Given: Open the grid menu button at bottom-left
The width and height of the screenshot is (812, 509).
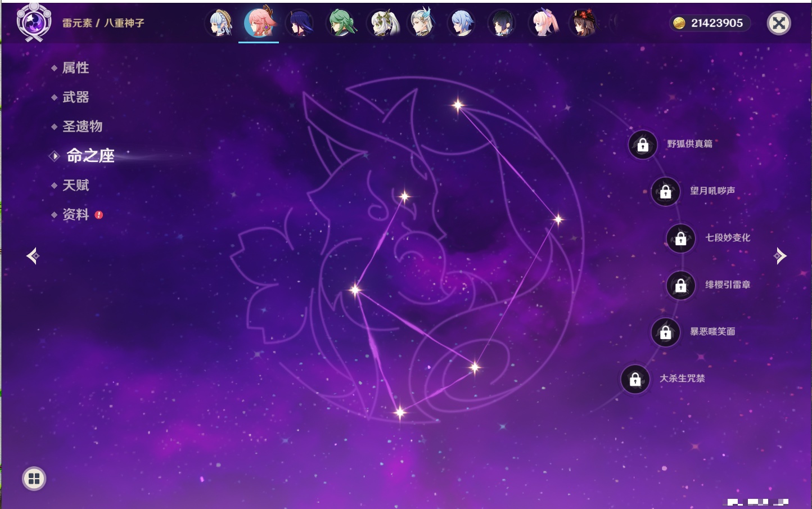Looking at the screenshot, I should tap(34, 479).
